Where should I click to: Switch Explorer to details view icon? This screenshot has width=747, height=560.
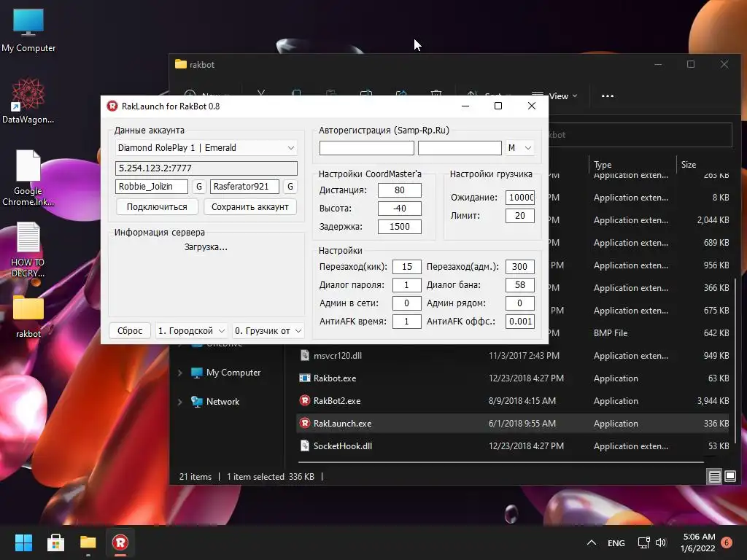pyautogui.click(x=715, y=476)
